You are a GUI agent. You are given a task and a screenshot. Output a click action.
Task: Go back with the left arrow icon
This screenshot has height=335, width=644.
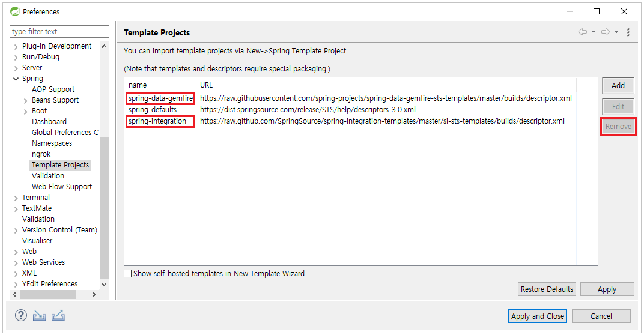pyautogui.click(x=582, y=32)
